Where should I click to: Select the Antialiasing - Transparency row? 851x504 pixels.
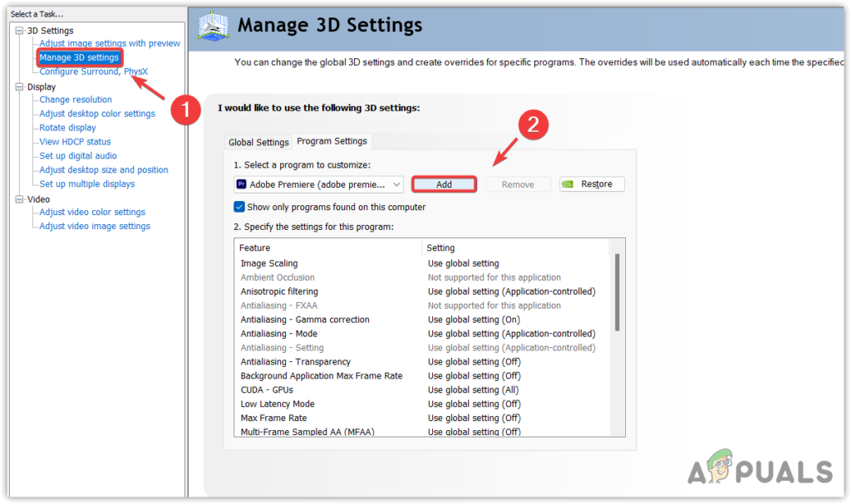point(421,362)
